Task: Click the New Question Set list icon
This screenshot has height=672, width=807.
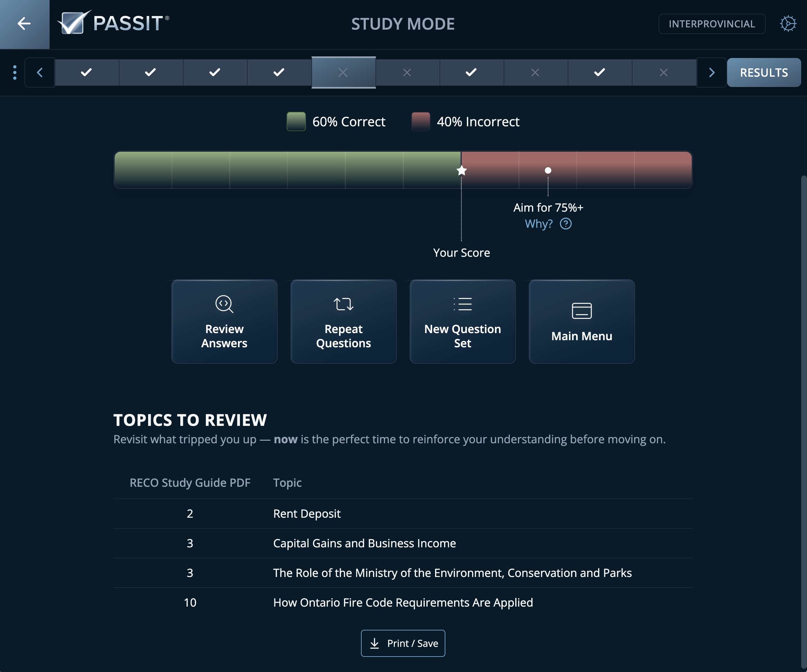Action: coord(462,304)
